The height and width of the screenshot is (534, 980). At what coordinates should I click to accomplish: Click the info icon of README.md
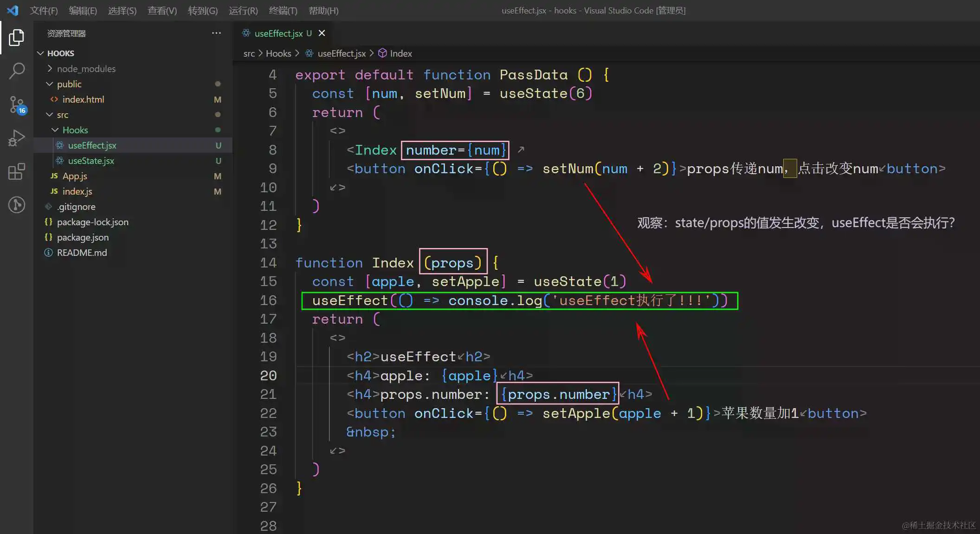(x=48, y=253)
